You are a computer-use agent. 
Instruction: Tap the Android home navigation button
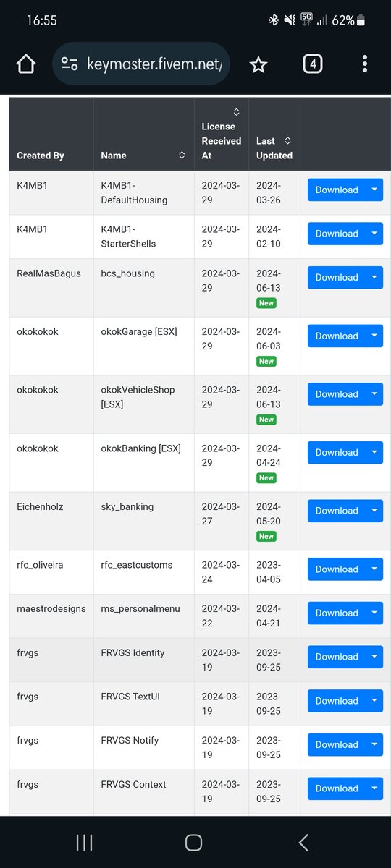(193, 842)
